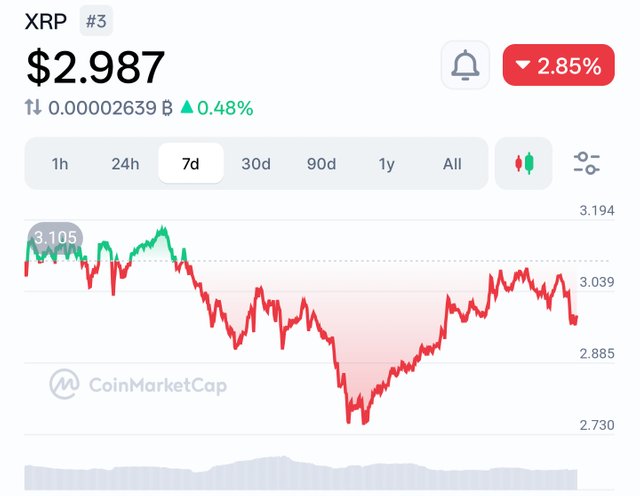Tap the volume bars below the chart
This screenshot has width=640, height=496.
(x=301, y=474)
